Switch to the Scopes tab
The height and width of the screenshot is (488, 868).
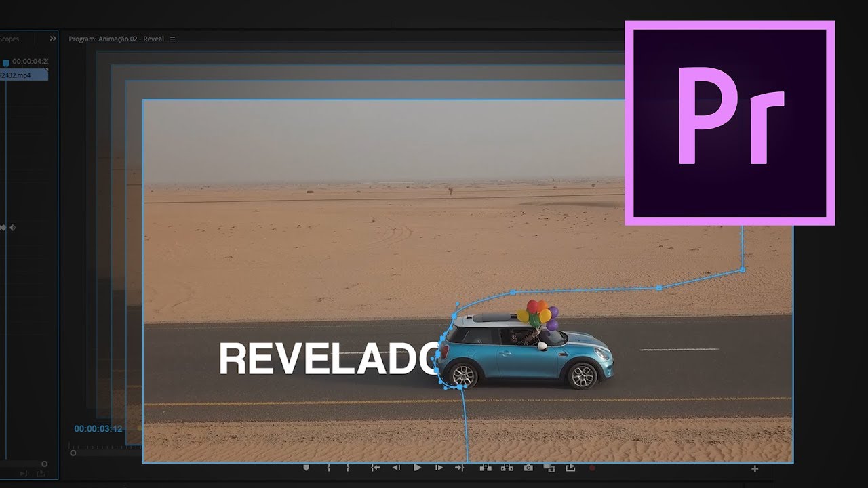[9, 39]
